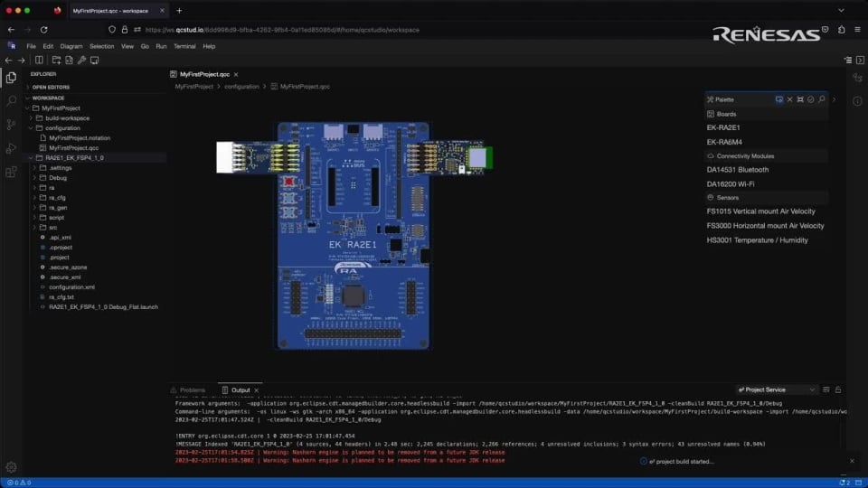The image size is (868, 488).
Task: Click the toolbar forward arrow
Action: click(21, 61)
